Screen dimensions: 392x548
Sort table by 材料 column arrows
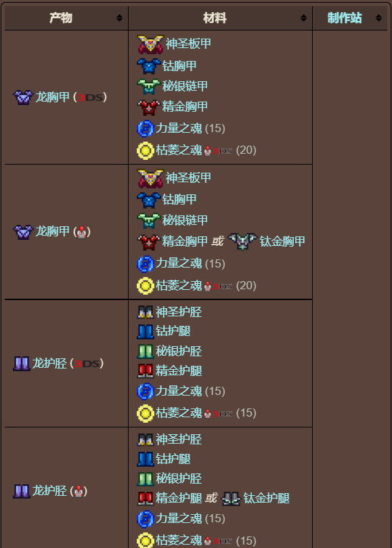coord(303,18)
